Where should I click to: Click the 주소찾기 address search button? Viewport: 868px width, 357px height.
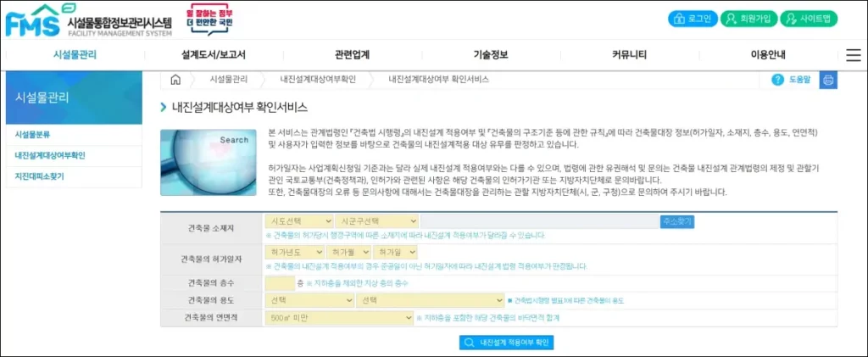[677, 221]
